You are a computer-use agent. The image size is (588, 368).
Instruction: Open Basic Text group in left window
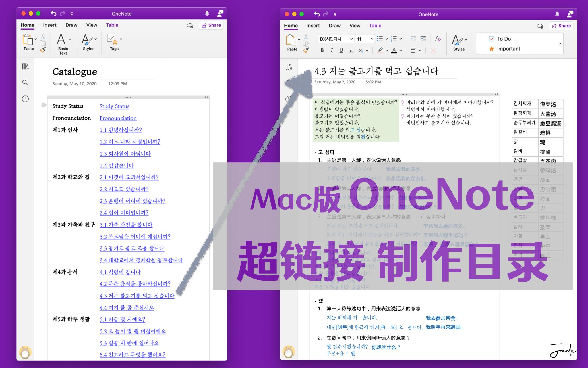(63, 44)
